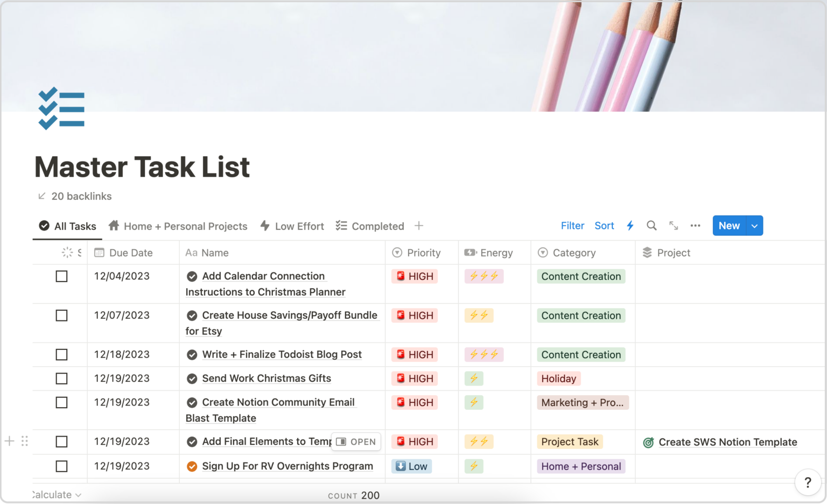Image resolution: width=827 pixels, height=504 pixels.
Task: Open the database search magnifier
Action: pyautogui.click(x=651, y=226)
